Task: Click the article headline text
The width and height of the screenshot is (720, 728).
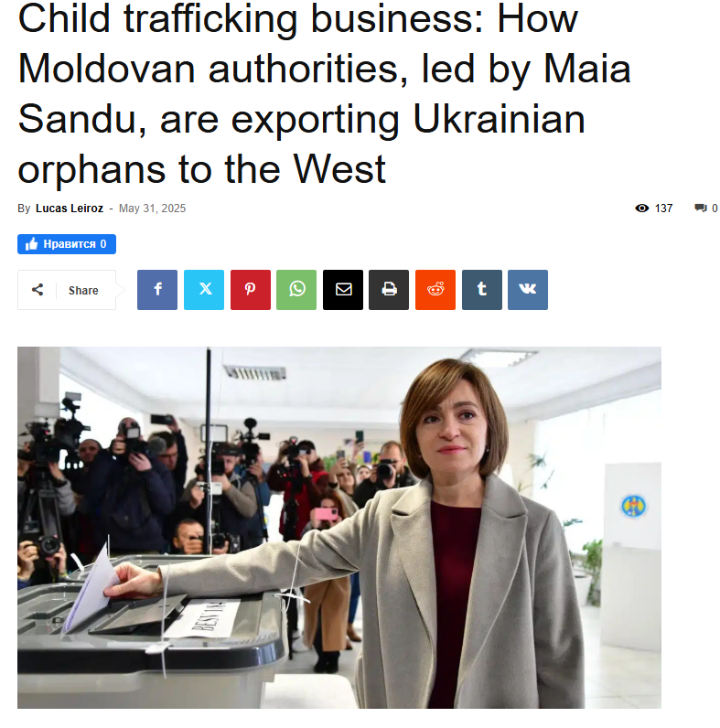Action: pyautogui.click(x=324, y=94)
